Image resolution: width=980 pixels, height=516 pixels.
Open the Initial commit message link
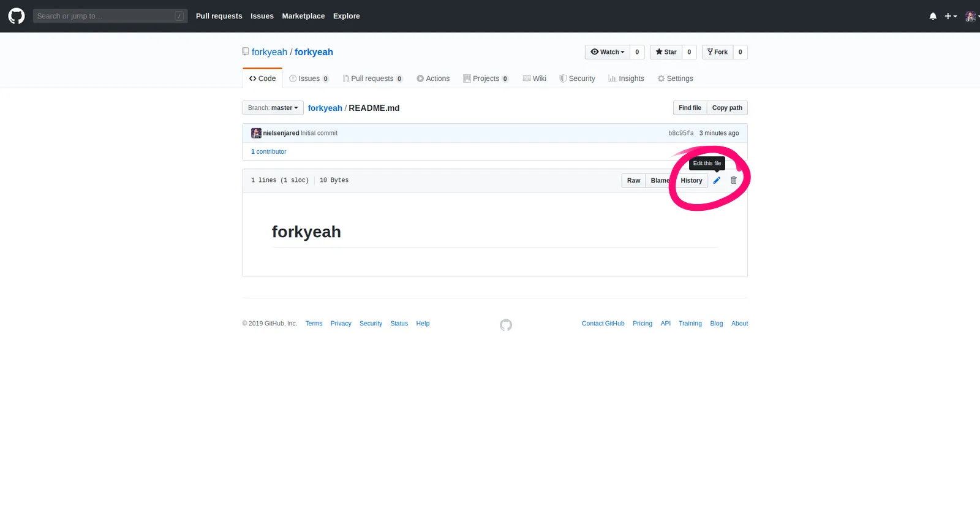coord(319,133)
